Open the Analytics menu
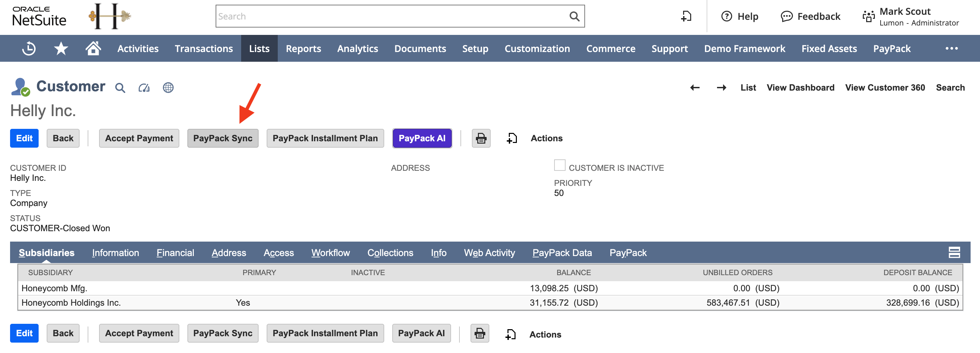980x353 pixels. pos(357,49)
